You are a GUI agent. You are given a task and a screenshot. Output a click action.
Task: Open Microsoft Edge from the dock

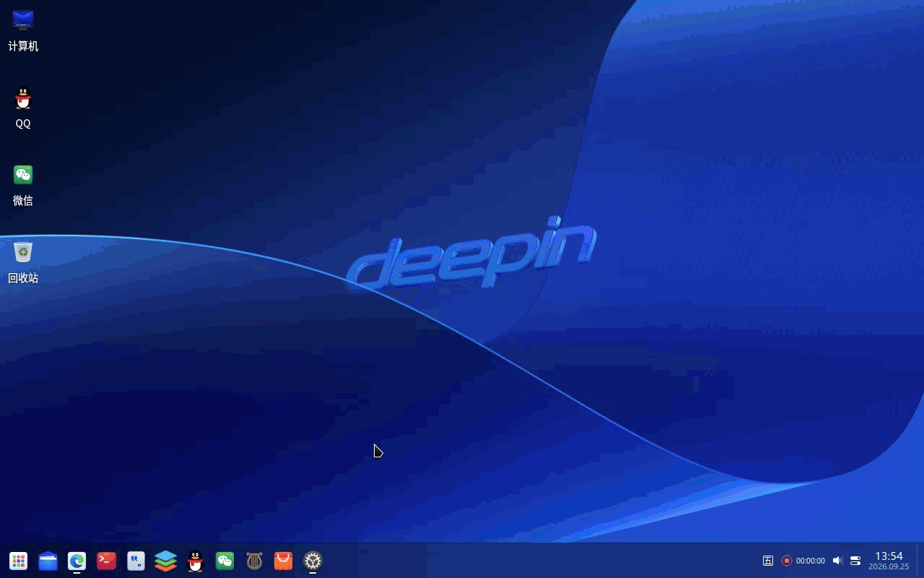coord(77,561)
